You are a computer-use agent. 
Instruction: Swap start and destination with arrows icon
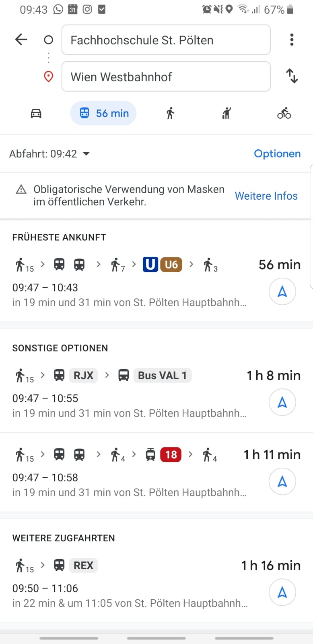point(292,76)
